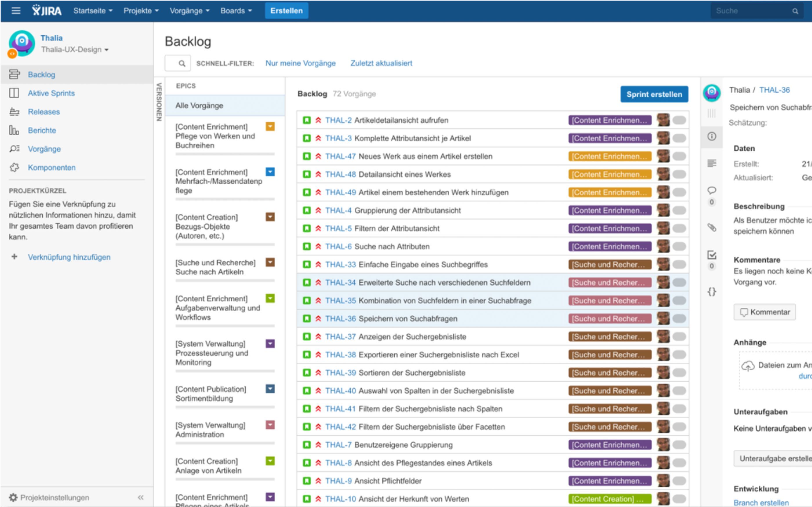Enable the quick filter Nur meine Vorgänge

(300, 63)
